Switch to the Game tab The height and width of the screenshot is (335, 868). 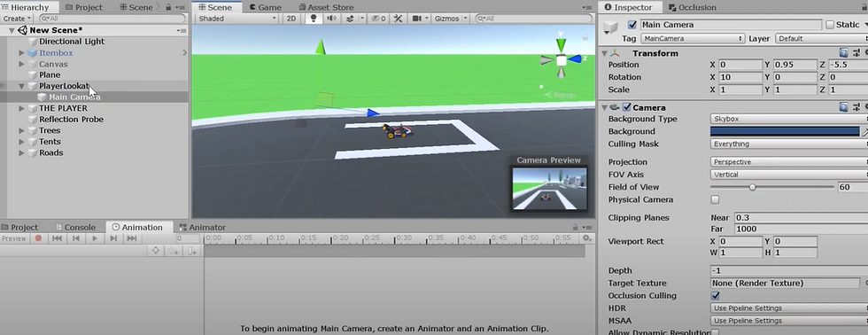click(x=265, y=7)
